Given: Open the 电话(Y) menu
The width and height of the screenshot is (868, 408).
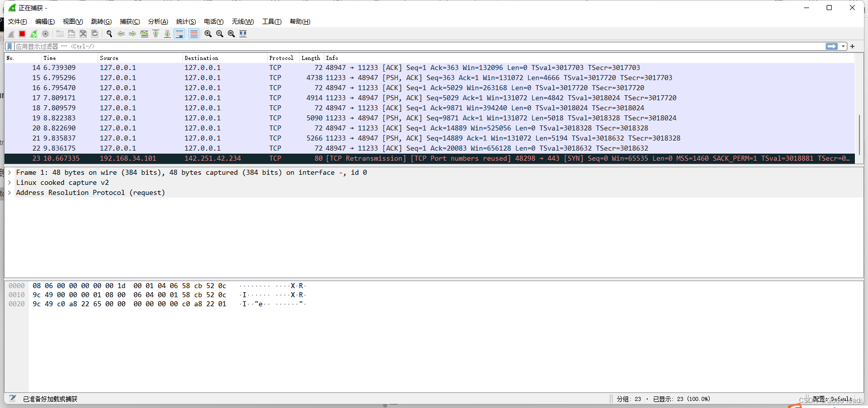Looking at the screenshot, I should [214, 22].
